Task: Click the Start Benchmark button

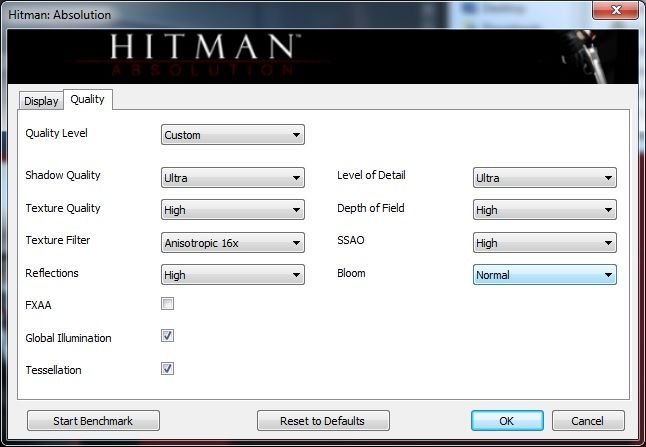Action: [x=93, y=421]
